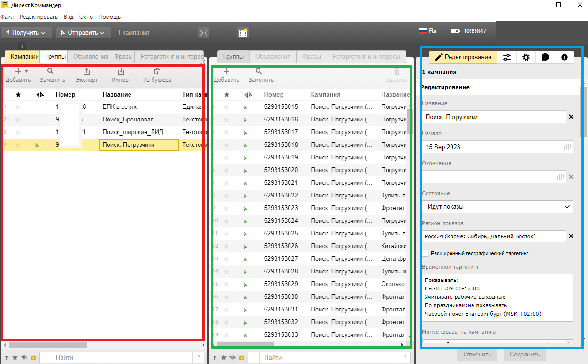Viewport: 588px width, 364px height.
Task: Open the info tab in editor panel
Action: point(564,57)
